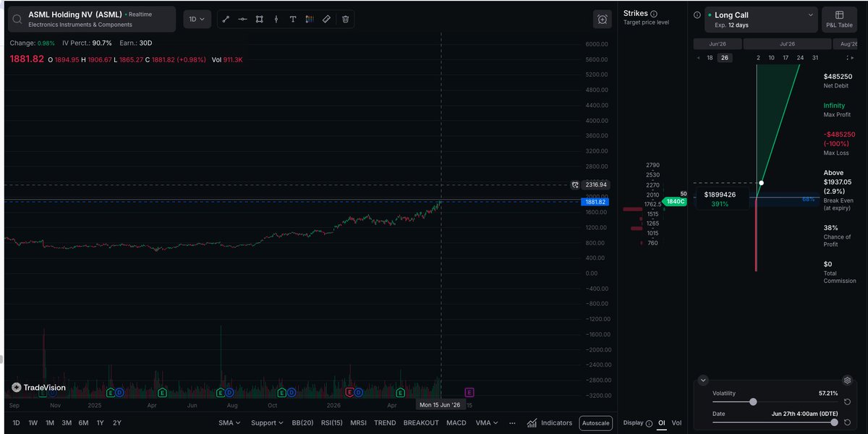Select the 1M time range

(x=50, y=423)
